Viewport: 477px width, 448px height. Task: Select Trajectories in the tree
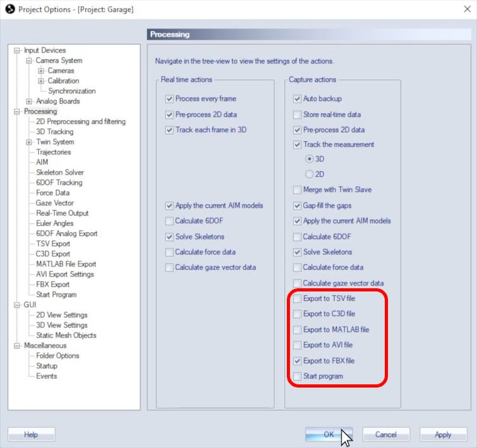pos(53,152)
